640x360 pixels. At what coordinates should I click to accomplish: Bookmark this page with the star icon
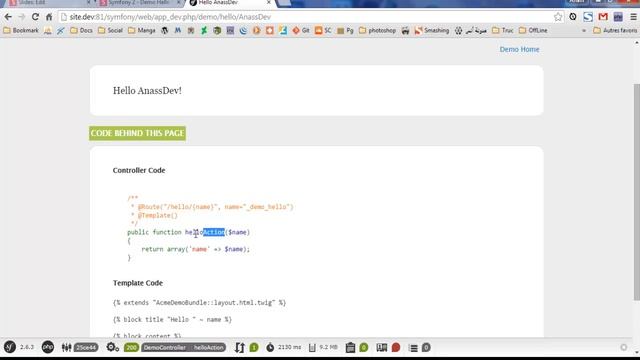pos(558,17)
